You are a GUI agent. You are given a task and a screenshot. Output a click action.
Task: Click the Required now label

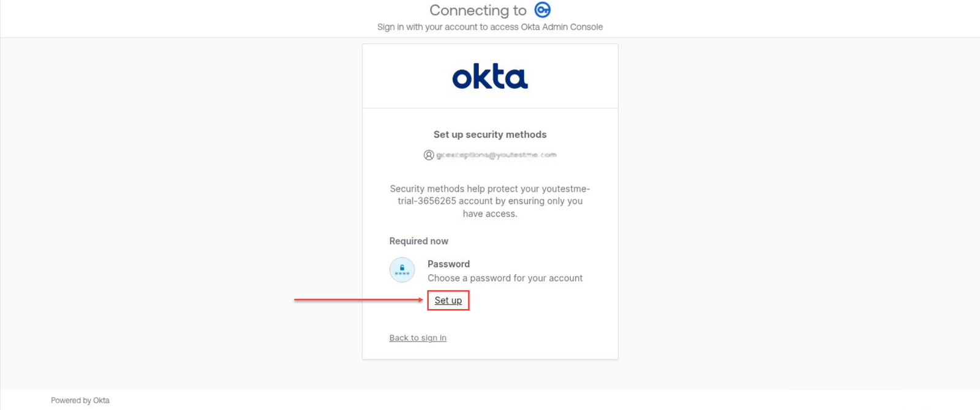(x=419, y=241)
